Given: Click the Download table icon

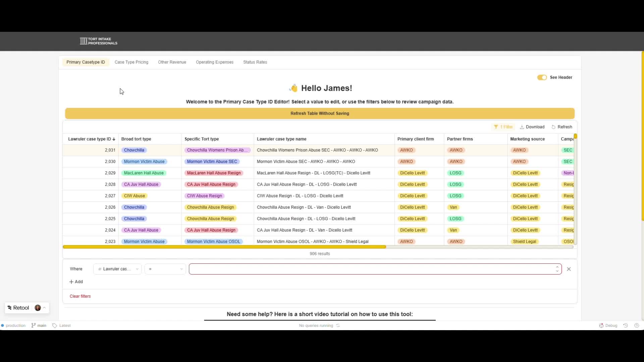Looking at the screenshot, I should tap(522, 127).
